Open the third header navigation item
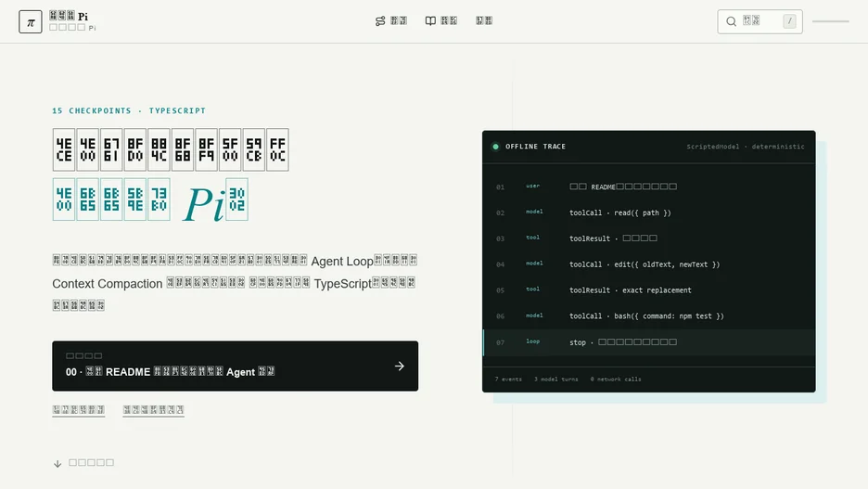 tap(484, 21)
